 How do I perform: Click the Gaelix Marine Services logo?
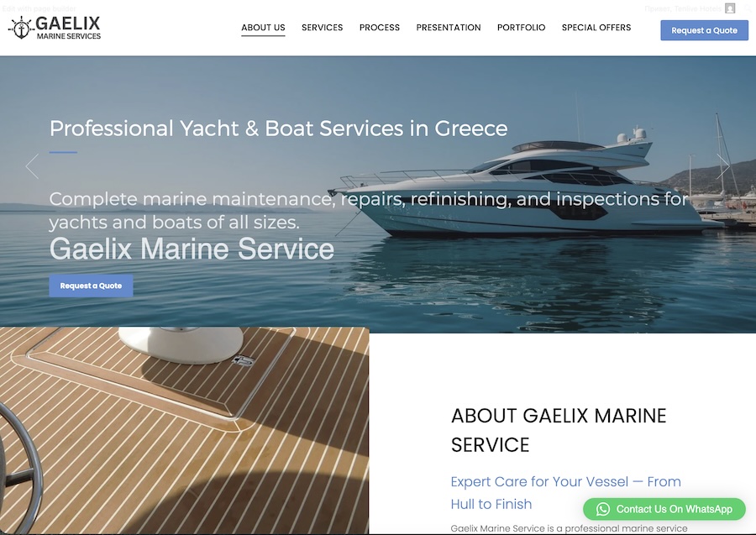point(55,28)
